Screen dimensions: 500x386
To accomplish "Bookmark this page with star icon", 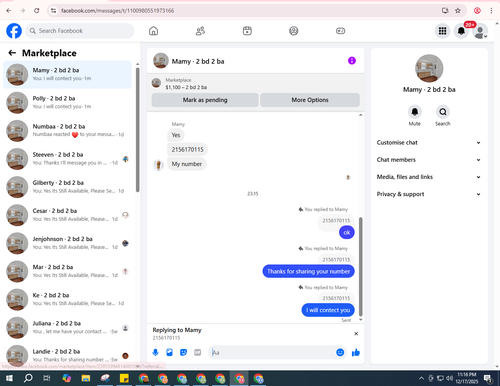I will coord(458,11).
